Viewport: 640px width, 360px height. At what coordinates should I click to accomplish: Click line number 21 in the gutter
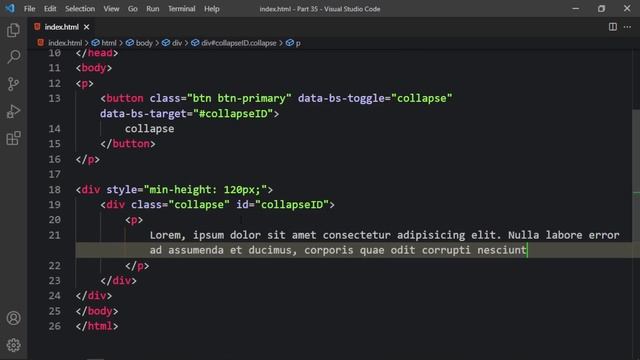tap(54, 236)
